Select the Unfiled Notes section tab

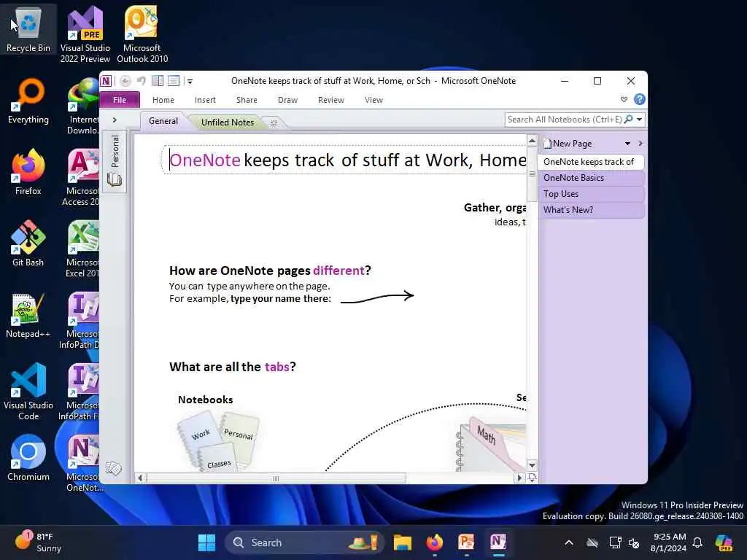click(x=228, y=122)
